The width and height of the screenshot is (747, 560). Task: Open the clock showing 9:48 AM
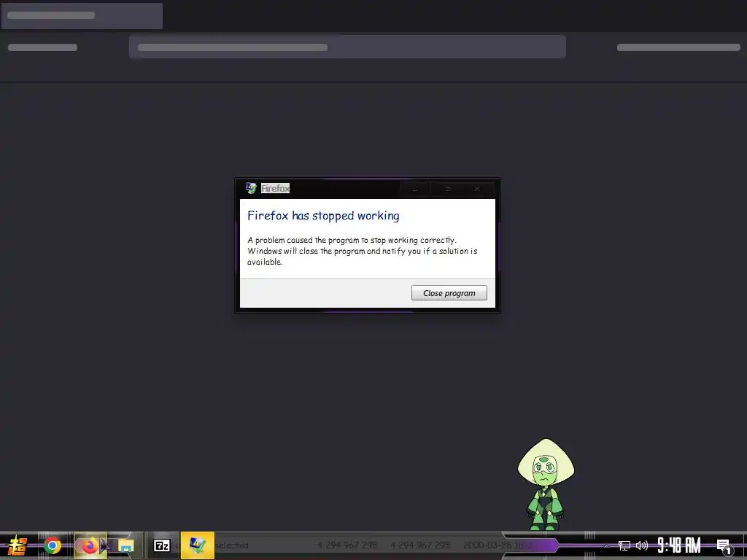679,545
